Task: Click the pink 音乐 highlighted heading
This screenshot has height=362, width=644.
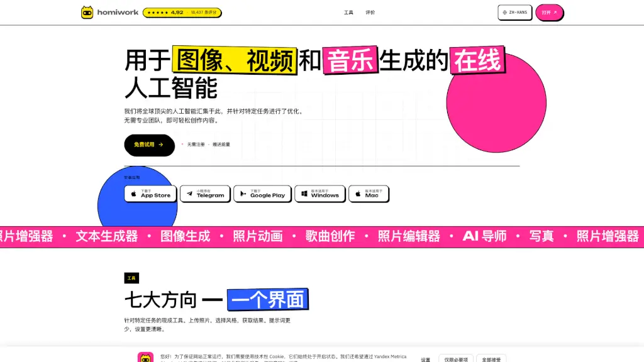Action: (x=350, y=60)
